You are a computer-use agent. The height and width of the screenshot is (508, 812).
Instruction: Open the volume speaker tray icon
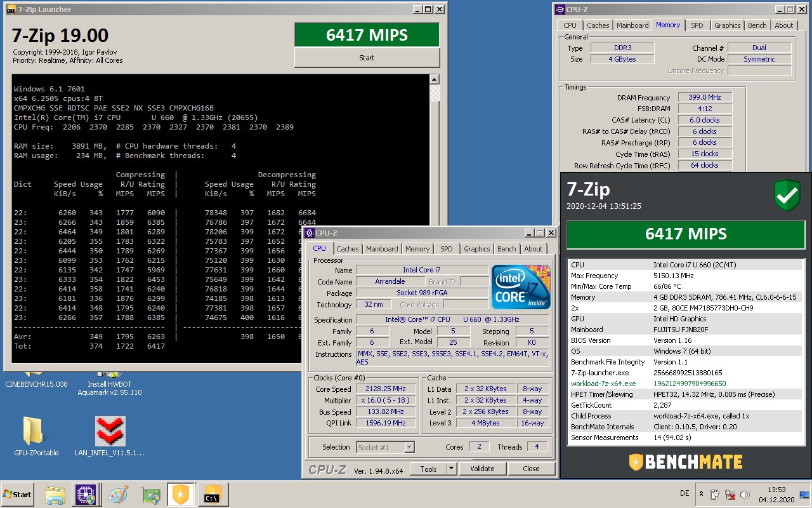point(745,494)
